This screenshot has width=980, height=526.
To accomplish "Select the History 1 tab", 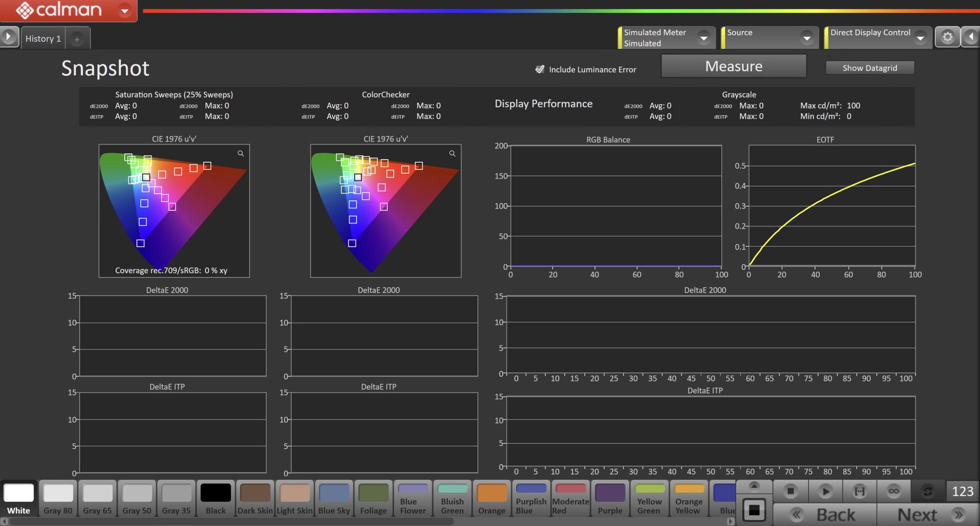I will pyautogui.click(x=43, y=39).
